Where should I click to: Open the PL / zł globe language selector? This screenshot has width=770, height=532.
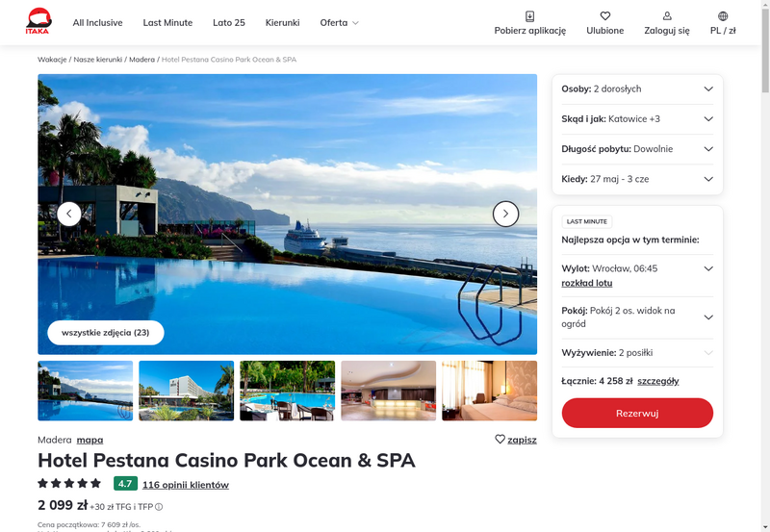pyautogui.click(x=723, y=16)
